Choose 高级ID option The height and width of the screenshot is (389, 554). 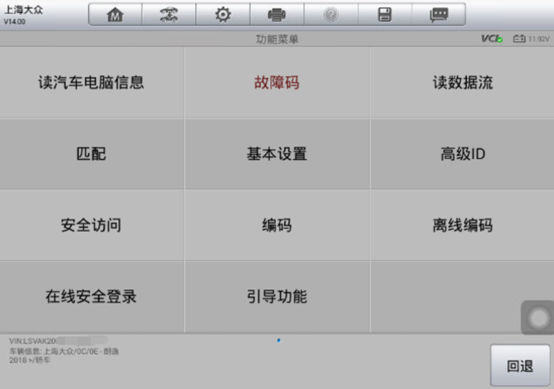click(462, 154)
